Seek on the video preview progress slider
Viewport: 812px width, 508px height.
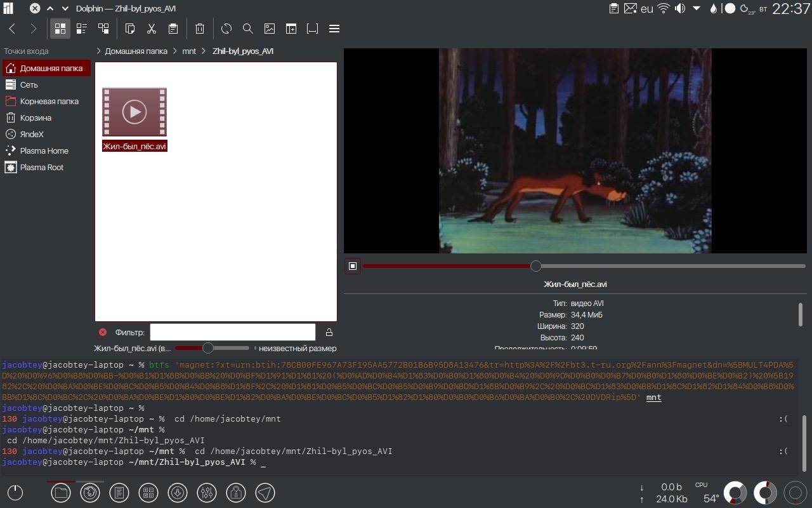pos(584,266)
